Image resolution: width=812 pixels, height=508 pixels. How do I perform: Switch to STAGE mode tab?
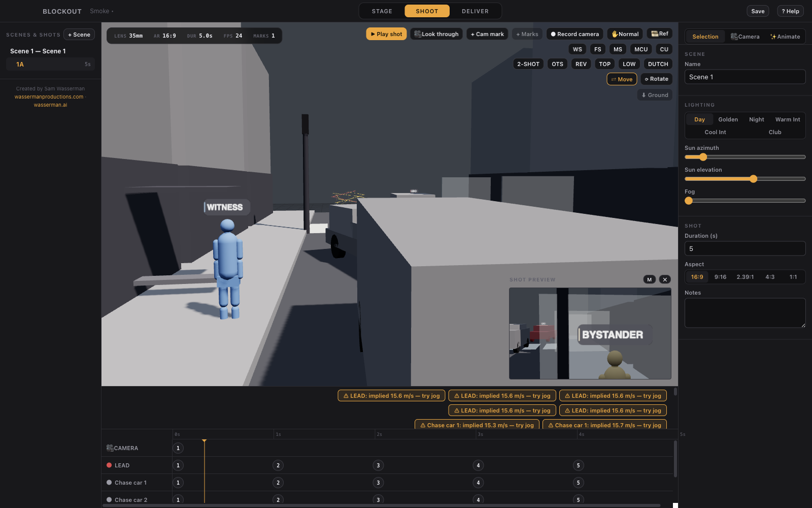tap(382, 11)
